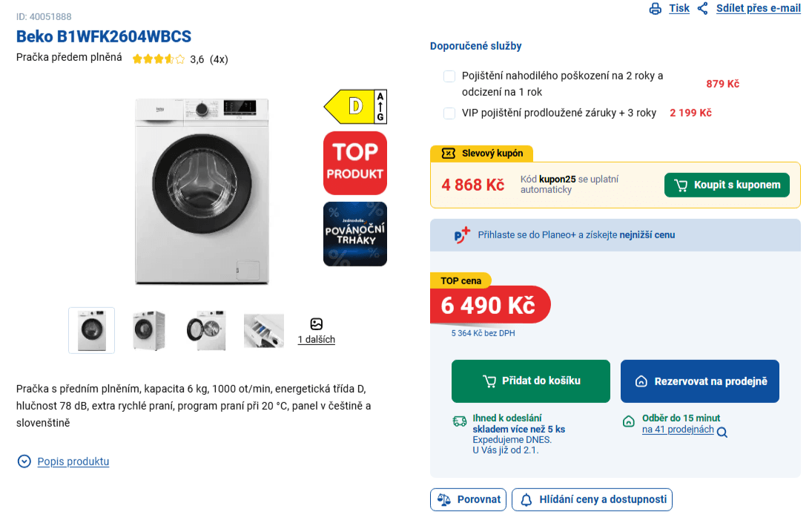Expand the Popis produktu section
Screen dimensions: 812x512
click(73, 462)
